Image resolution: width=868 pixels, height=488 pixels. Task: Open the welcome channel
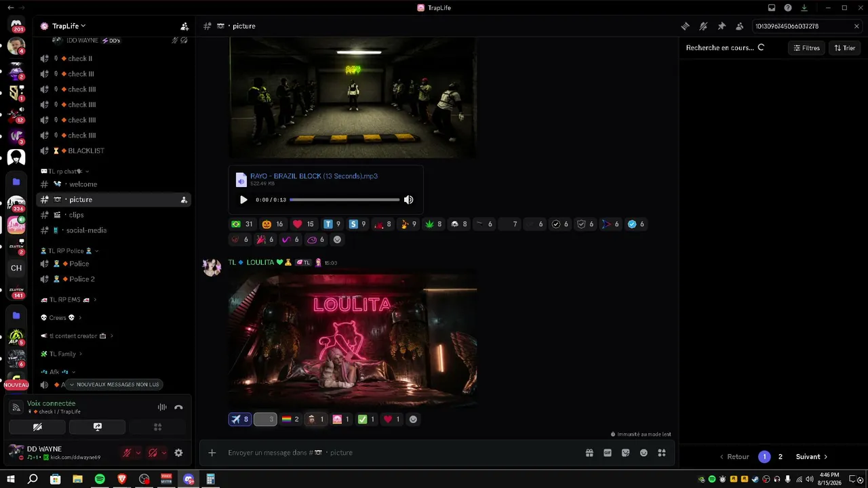tap(113, 184)
